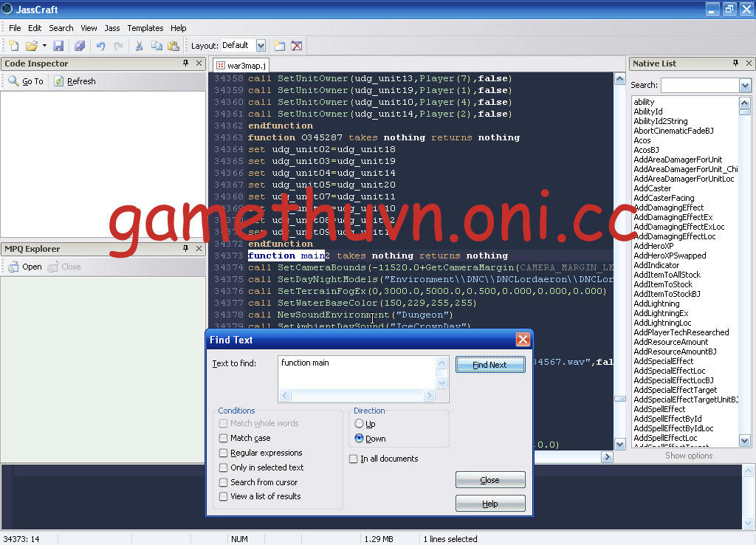The image size is (756, 545).
Task: Select Acos in Native List
Action: [642, 140]
